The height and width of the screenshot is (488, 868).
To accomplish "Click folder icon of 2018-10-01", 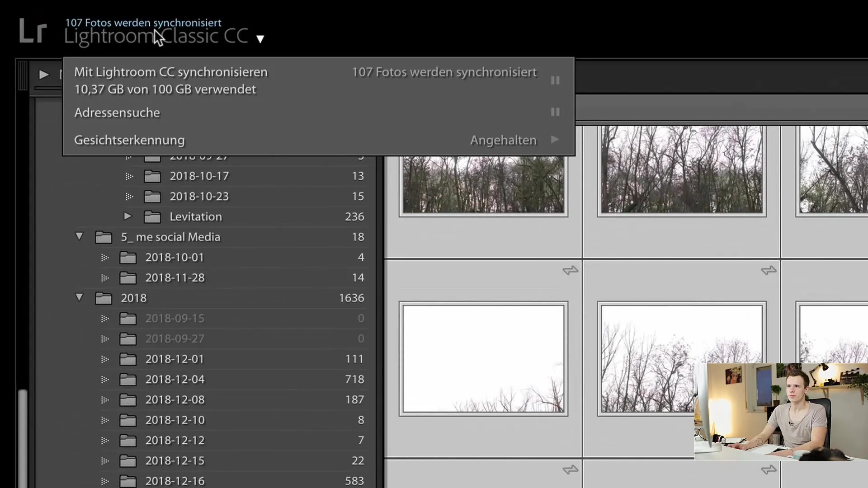I will [x=128, y=258].
